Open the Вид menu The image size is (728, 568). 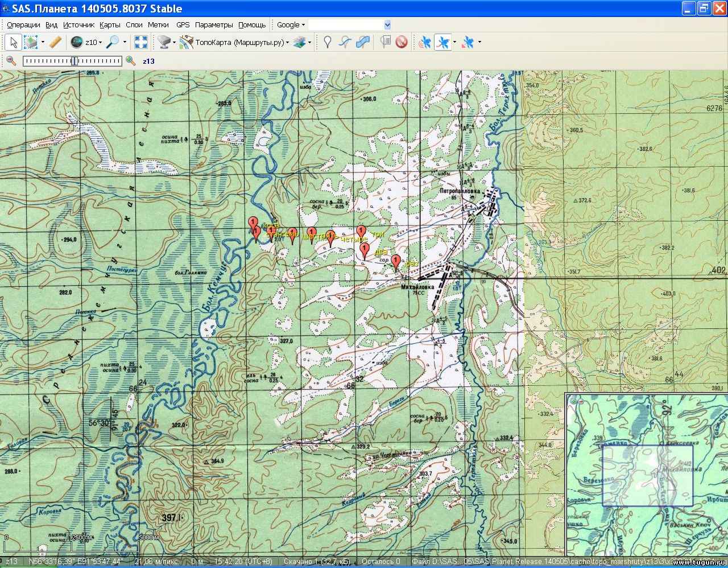tap(52, 25)
